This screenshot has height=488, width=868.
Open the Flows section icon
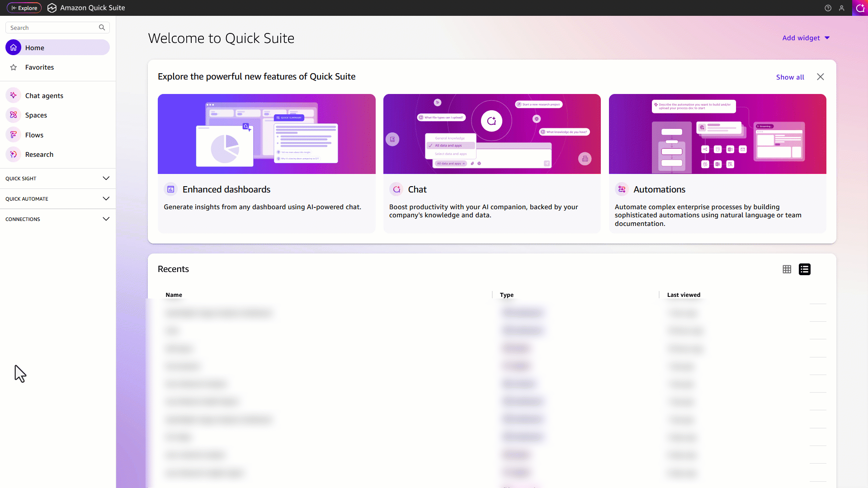click(x=14, y=135)
